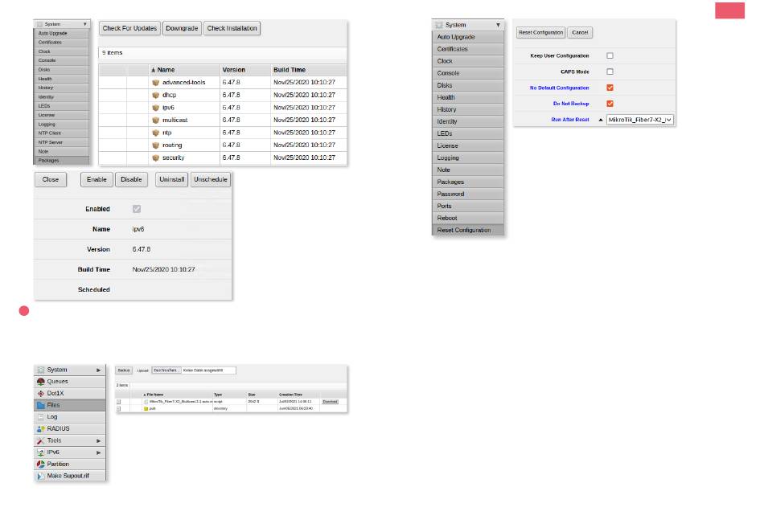
Task: Click the security package icon
Action: point(156,158)
